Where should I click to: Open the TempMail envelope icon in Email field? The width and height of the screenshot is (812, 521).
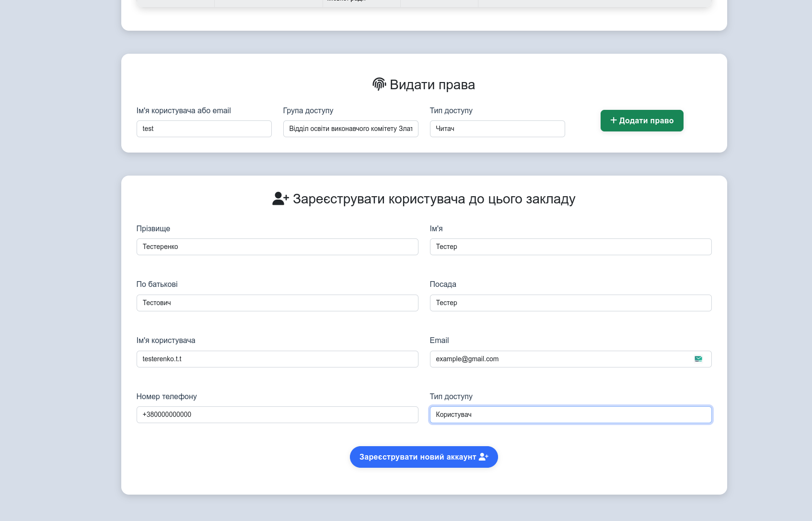[698, 359]
